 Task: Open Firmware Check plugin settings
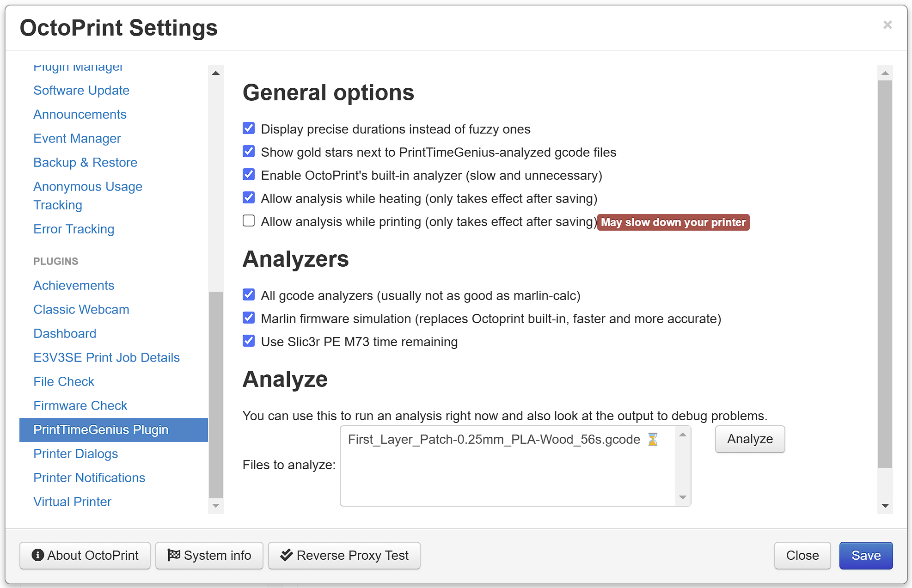point(80,405)
